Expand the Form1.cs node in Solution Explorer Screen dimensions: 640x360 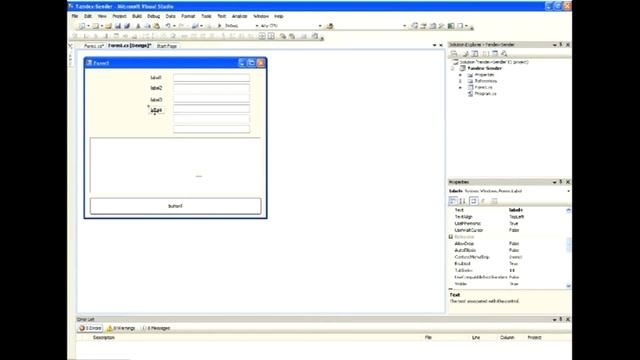(x=460, y=87)
